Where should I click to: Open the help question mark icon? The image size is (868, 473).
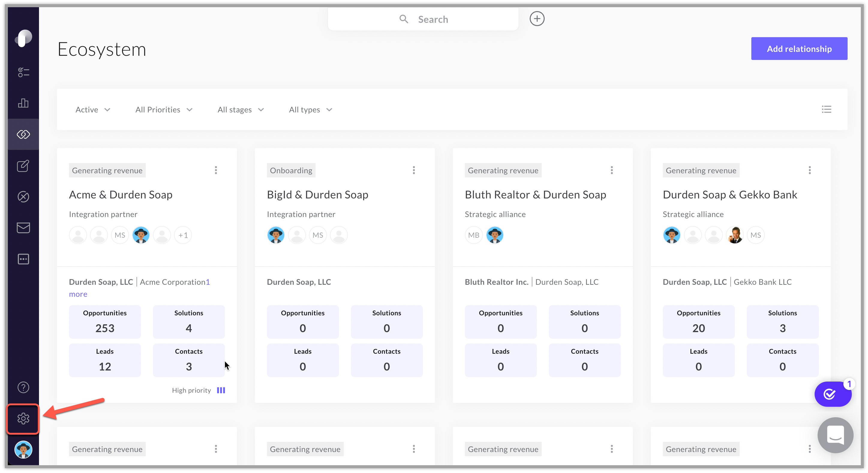pos(23,388)
